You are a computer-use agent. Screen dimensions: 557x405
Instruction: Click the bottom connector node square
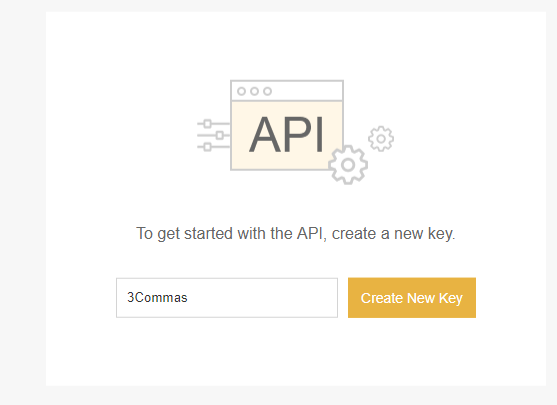point(208,146)
